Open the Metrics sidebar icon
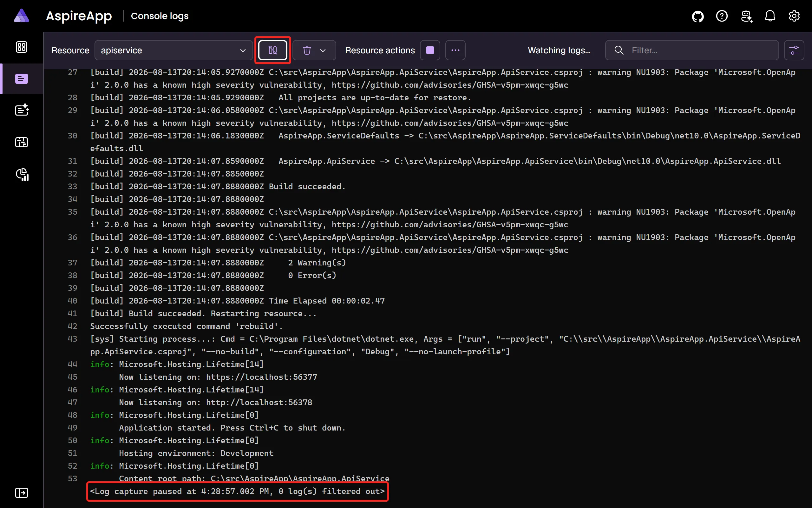Viewport: 812px width, 508px height. (22, 174)
